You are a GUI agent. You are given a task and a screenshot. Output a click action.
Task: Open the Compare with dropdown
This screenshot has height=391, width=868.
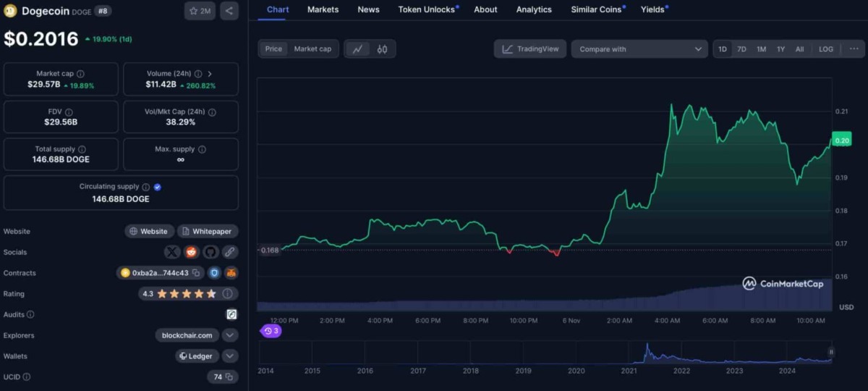click(x=639, y=49)
